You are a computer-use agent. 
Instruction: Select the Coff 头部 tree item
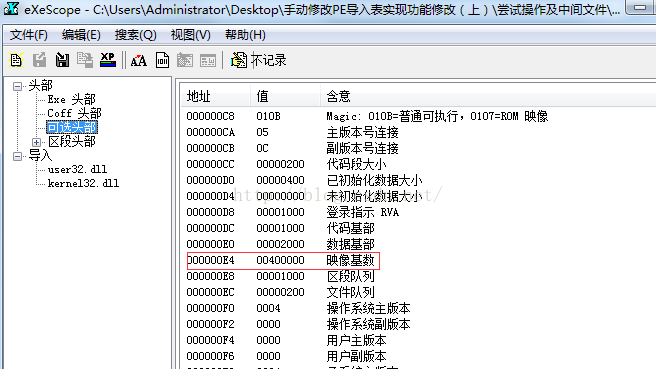click(74, 113)
